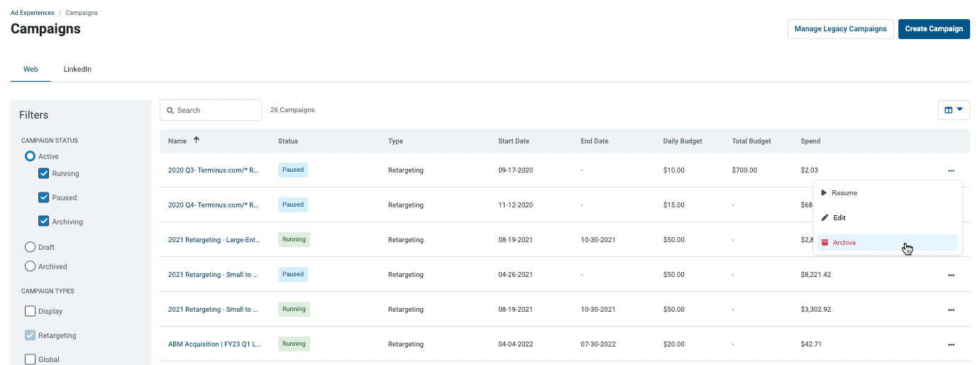Image resolution: width=980 pixels, height=365 pixels.
Task: Click into the campaign Search field
Action: [x=211, y=110]
